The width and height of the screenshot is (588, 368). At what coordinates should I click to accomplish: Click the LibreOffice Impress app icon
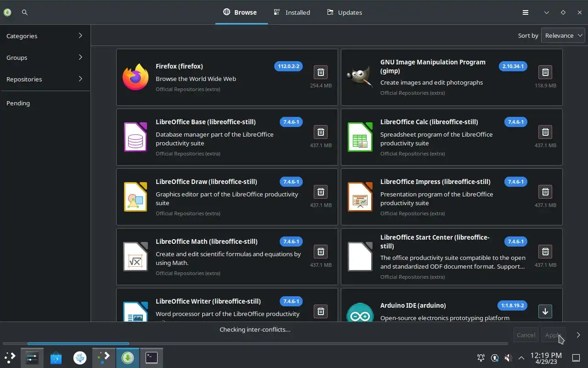360,197
